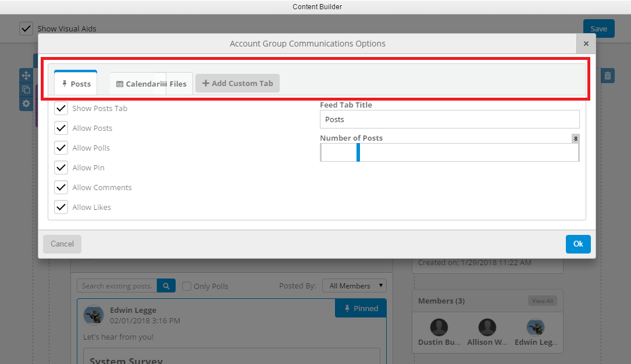
Task: Confirm the options with Ok button
Action: [578, 244]
